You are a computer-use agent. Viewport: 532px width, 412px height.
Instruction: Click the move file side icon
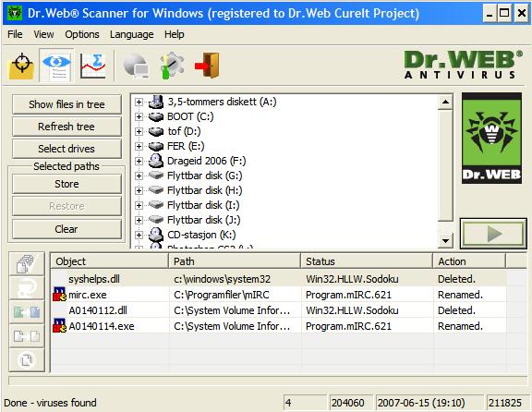pyautogui.click(x=27, y=336)
